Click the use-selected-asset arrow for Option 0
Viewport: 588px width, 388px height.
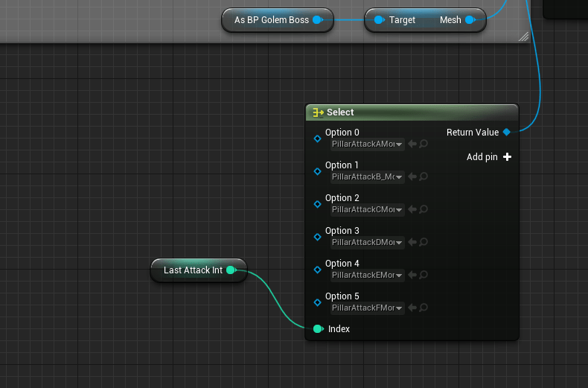412,144
